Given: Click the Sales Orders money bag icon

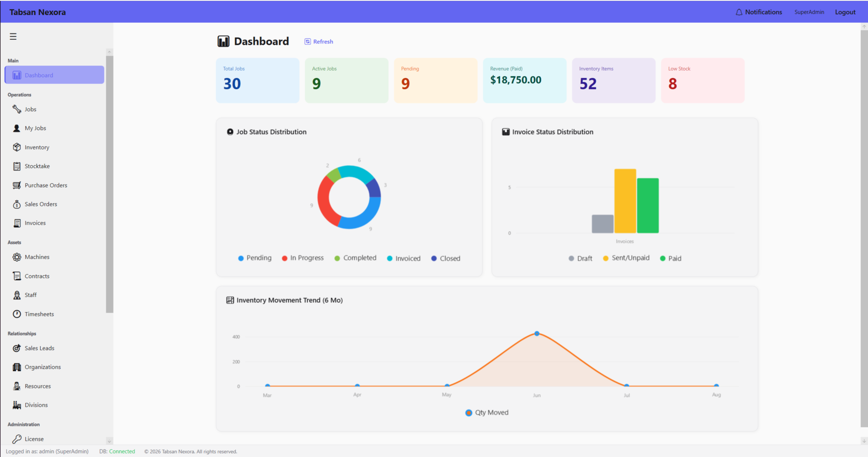Looking at the screenshot, I should point(17,204).
